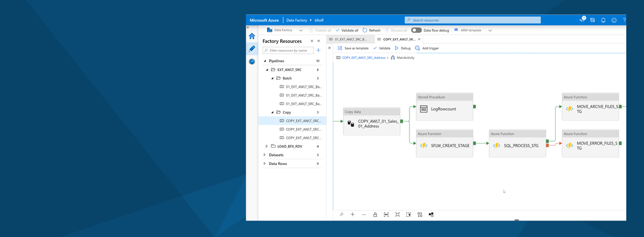Open the Home page from the sidebar

tap(252, 36)
